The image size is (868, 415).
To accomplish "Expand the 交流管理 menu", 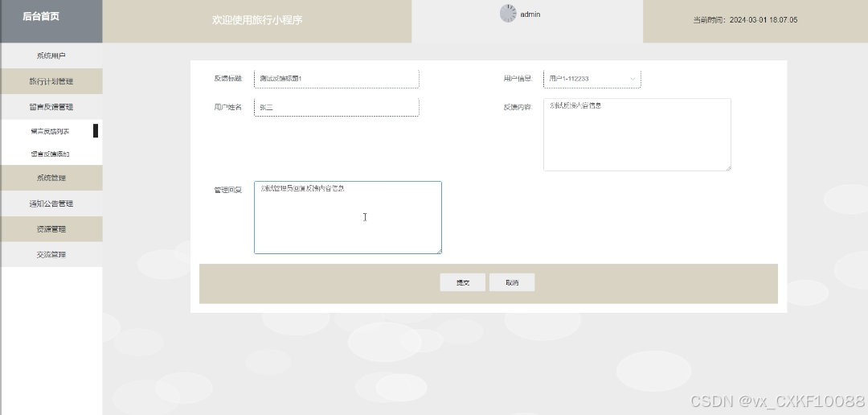I will pos(51,254).
